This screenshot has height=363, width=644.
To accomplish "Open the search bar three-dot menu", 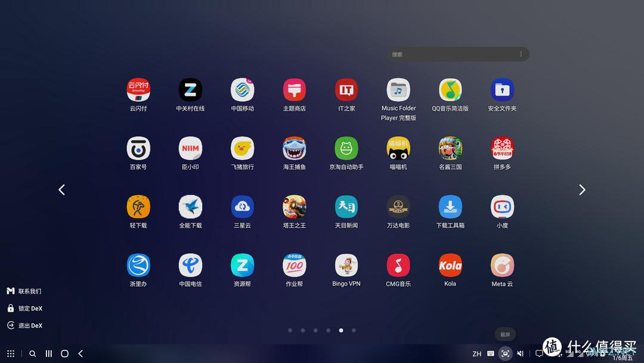I will [x=521, y=54].
